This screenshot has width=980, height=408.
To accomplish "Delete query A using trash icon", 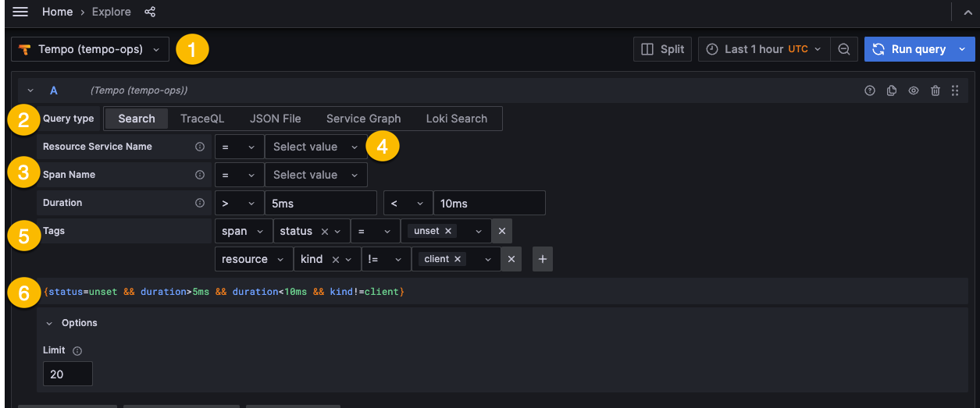I will (x=935, y=90).
